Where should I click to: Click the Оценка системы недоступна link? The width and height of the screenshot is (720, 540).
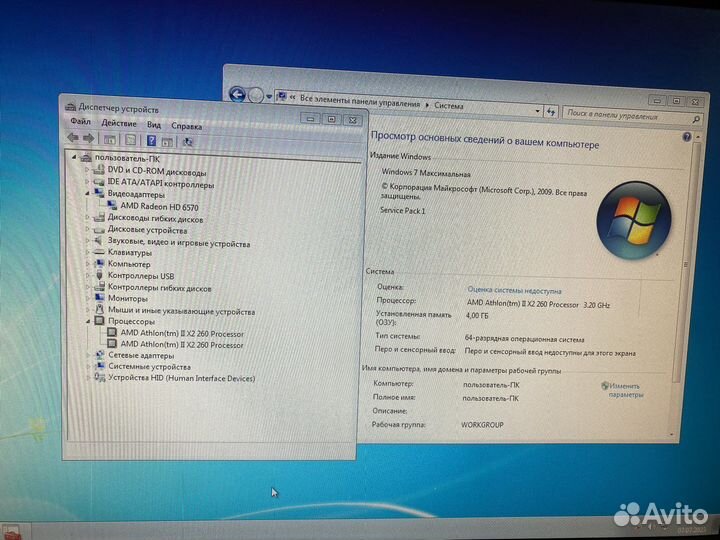[514, 289]
